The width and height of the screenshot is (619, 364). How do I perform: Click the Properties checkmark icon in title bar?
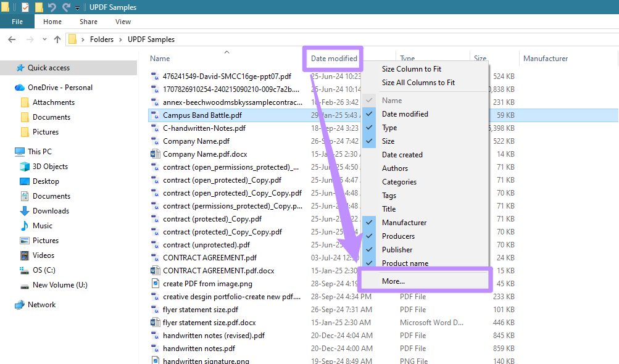pyautogui.click(x=25, y=7)
